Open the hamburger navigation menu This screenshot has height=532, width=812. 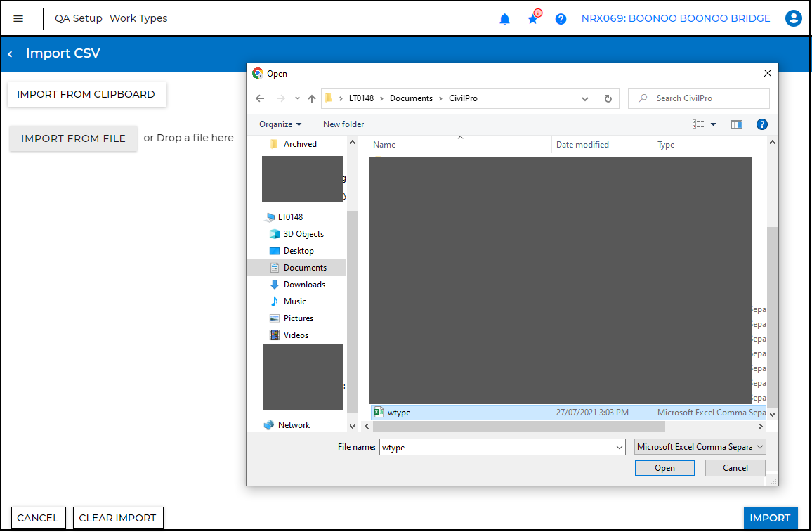(x=18, y=19)
